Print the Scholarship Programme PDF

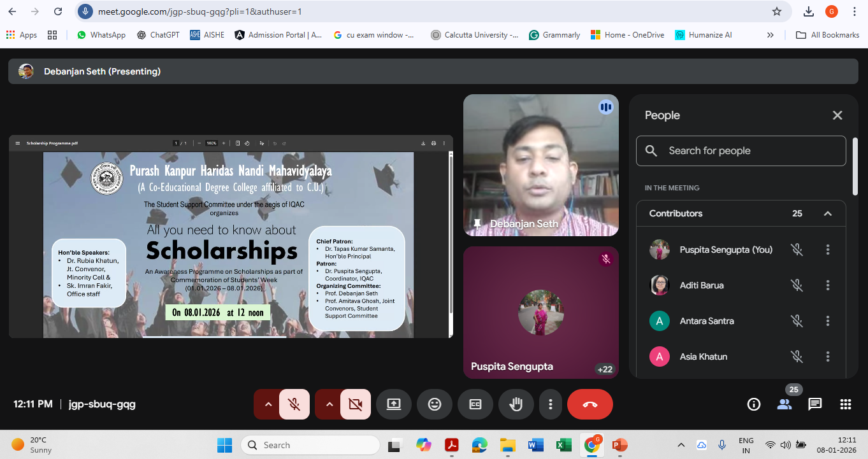433,143
